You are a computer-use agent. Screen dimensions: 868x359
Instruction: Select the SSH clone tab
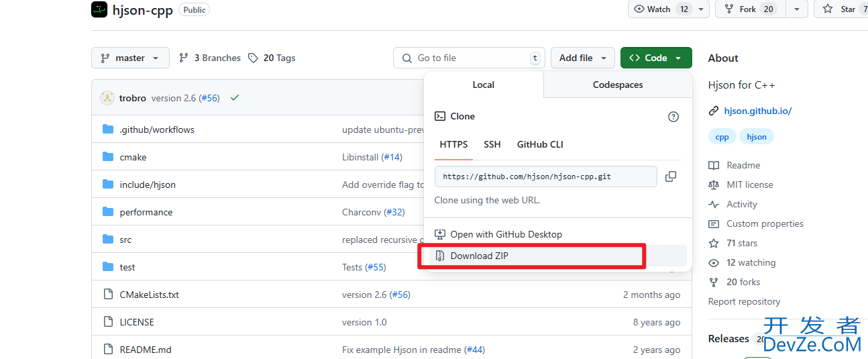492,144
